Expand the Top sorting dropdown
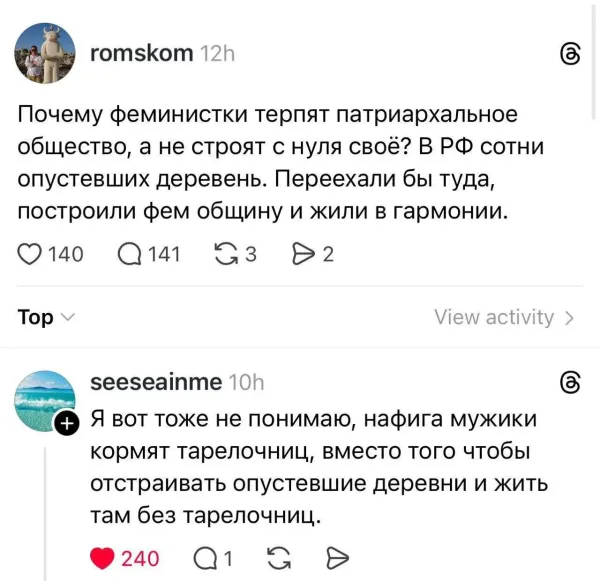Image resolution: width=600 pixels, height=581 pixels. tap(46, 317)
